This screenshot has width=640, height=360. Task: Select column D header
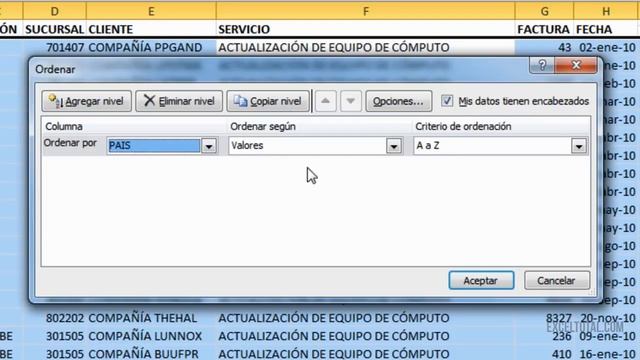coord(55,11)
